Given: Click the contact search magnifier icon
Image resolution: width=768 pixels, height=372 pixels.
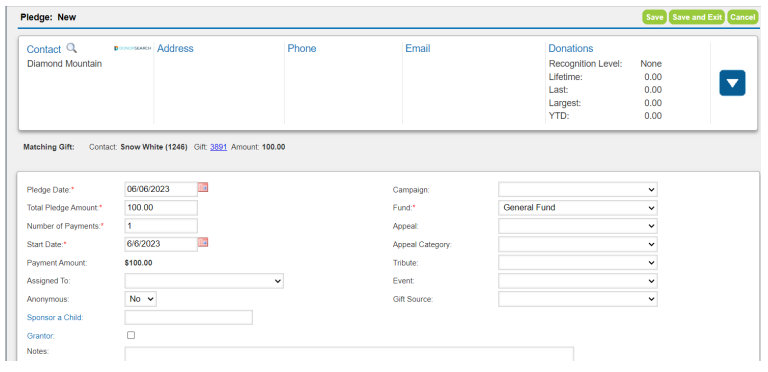Looking at the screenshot, I should (x=72, y=48).
